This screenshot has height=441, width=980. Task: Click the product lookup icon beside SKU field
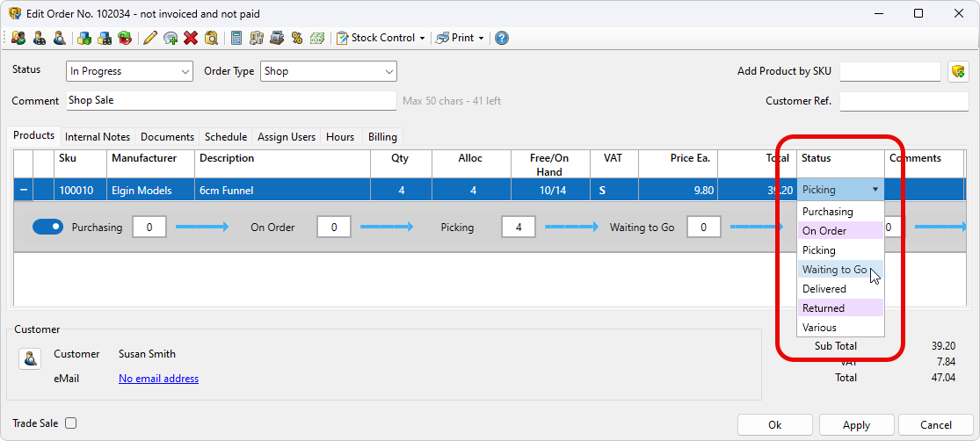958,71
